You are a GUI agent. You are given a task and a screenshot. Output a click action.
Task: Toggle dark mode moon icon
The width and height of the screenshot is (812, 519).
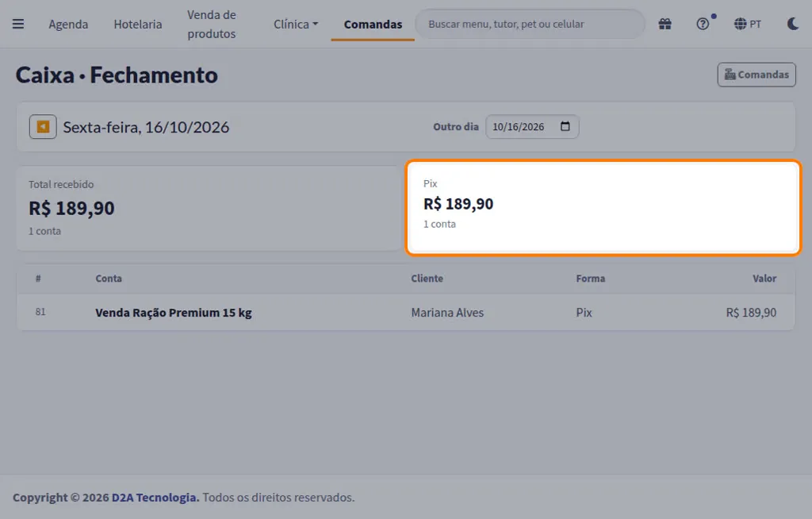tap(793, 24)
